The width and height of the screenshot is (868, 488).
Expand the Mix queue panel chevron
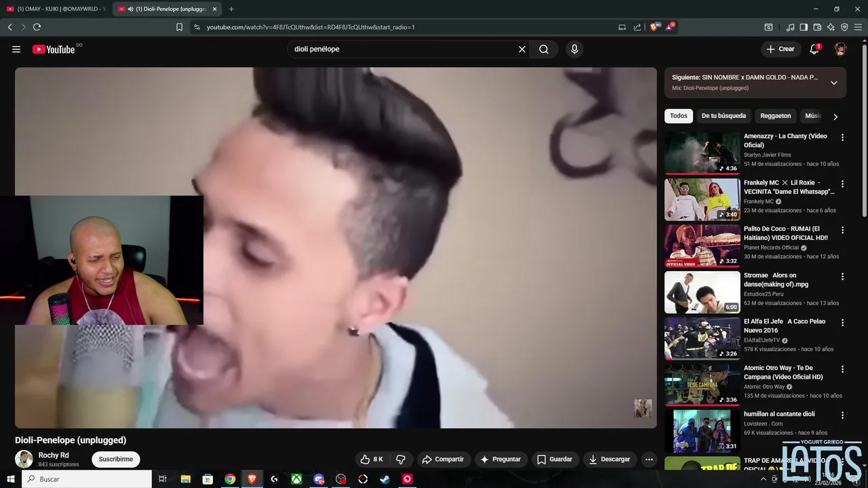click(834, 83)
